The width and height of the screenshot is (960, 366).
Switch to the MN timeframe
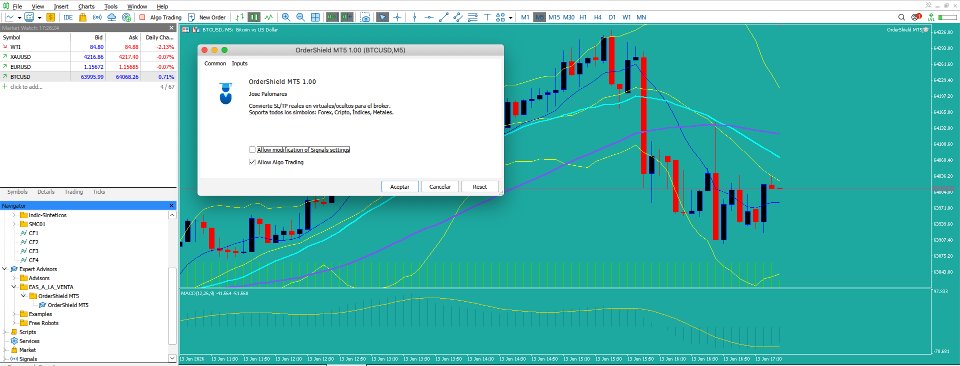[x=641, y=17]
